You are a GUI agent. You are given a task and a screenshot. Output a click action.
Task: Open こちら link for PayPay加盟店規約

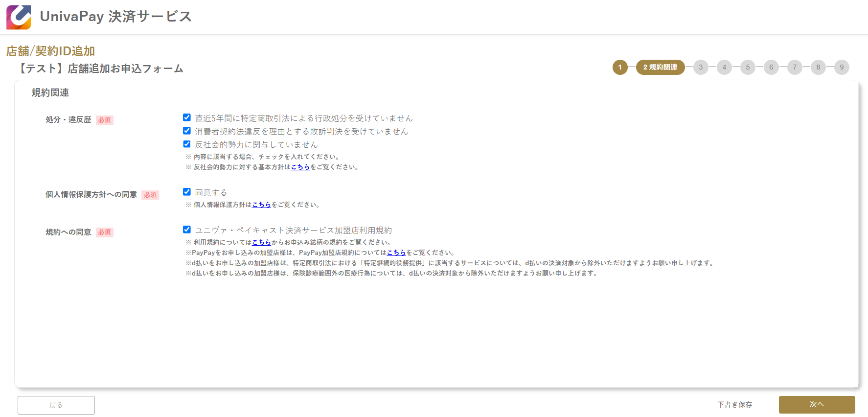pyautogui.click(x=396, y=253)
